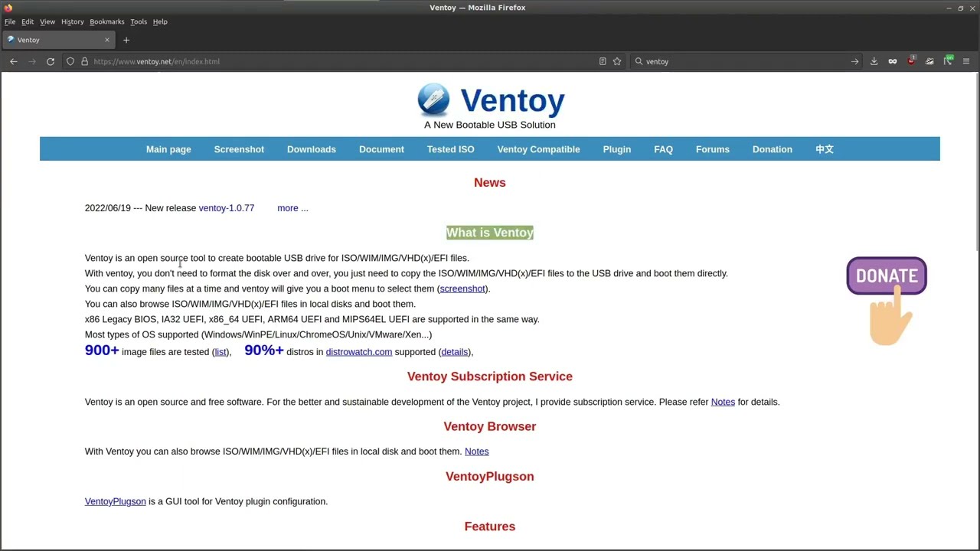This screenshot has height=551, width=980.
Task: Open the downloads panel
Action: tap(874, 61)
